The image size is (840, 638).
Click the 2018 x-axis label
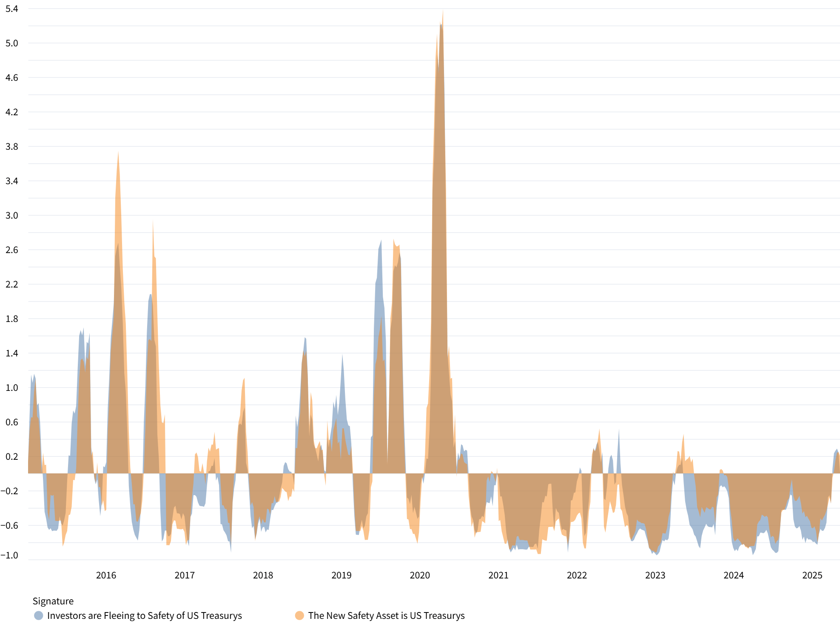pos(263,575)
